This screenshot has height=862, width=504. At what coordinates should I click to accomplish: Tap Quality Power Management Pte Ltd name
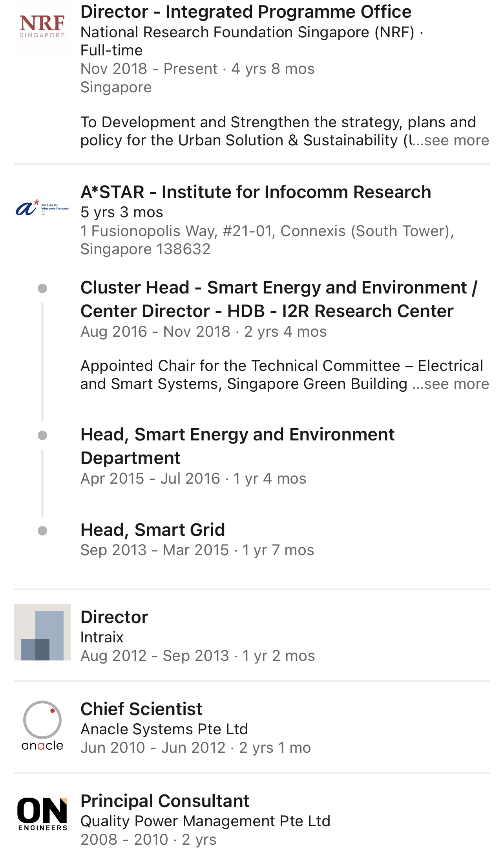205,821
